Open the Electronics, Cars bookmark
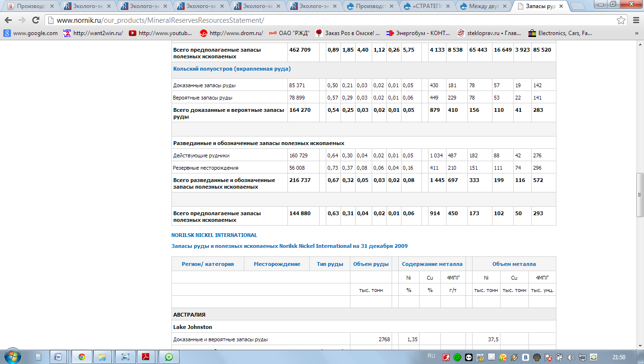The height and width of the screenshot is (364, 644). (561, 33)
